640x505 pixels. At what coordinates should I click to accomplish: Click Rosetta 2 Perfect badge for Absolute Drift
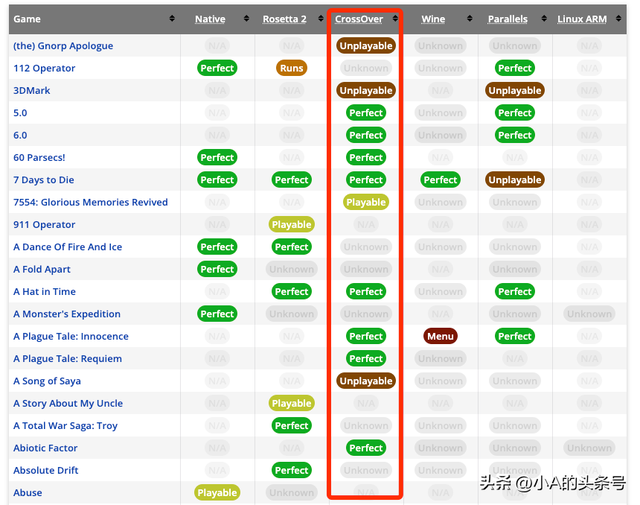291,470
